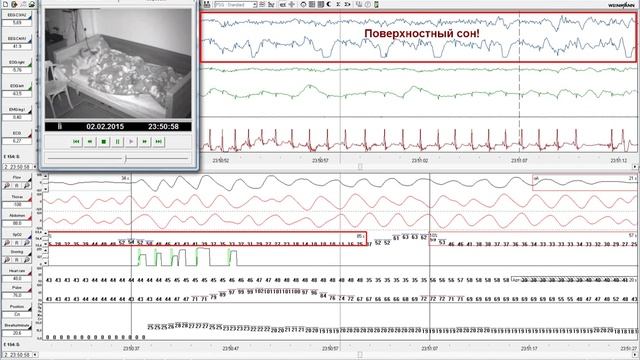Play the video recording

coord(131,142)
